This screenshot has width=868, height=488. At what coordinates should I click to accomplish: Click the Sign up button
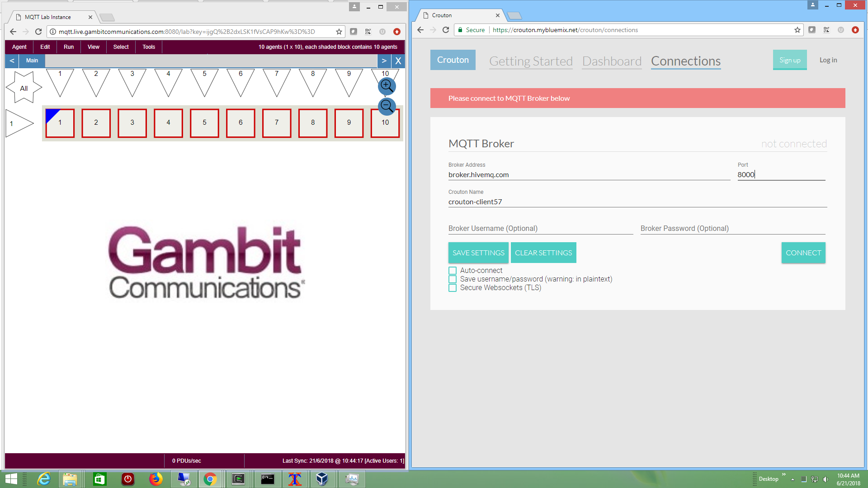pos(790,60)
